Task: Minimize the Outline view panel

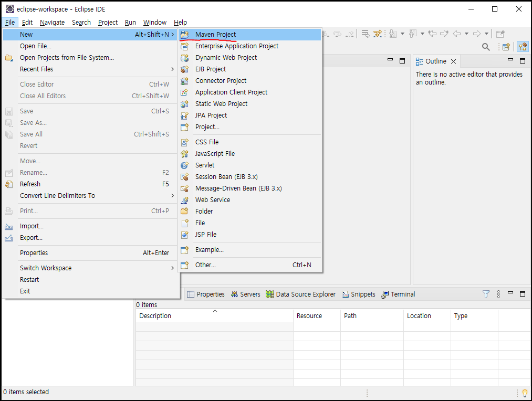Action: [510, 60]
